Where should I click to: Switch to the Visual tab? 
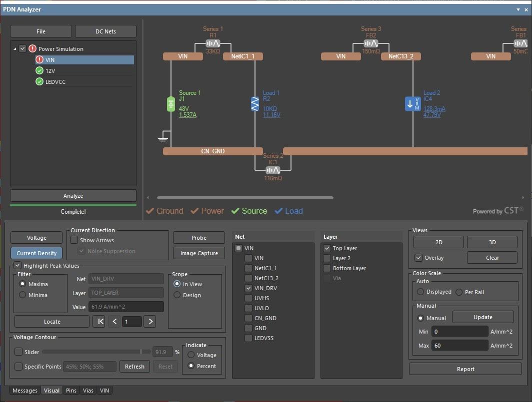click(51, 391)
